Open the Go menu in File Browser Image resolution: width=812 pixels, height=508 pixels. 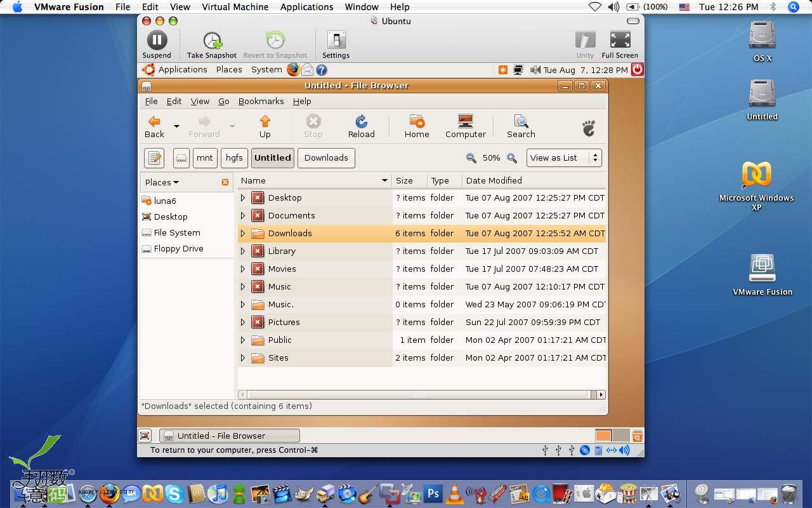point(224,101)
